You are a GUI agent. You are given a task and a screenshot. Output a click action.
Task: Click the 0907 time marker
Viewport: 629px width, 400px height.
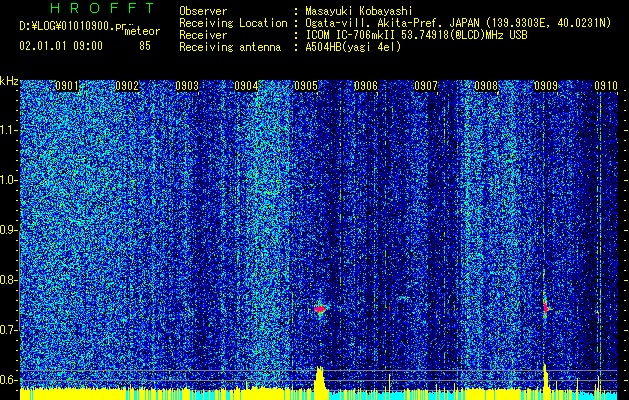tap(426, 86)
